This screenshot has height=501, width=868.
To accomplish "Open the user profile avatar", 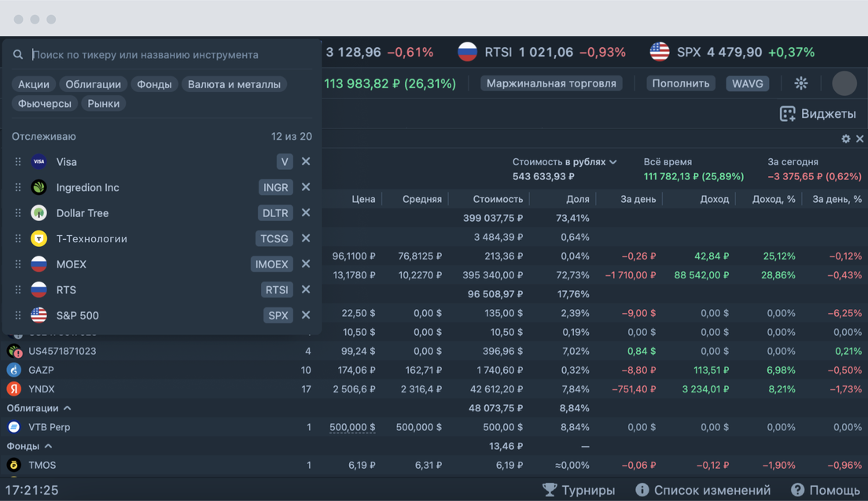I will coord(844,83).
